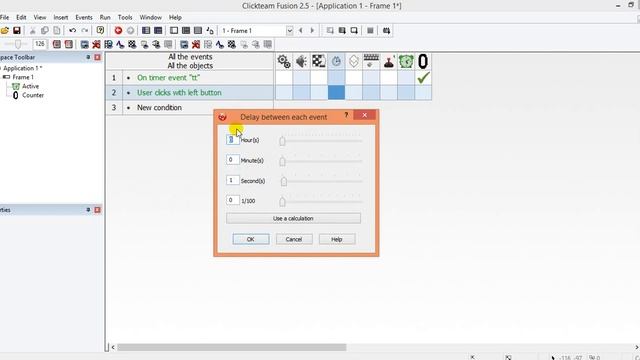Open the Insert menu
The height and width of the screenshot is (360, 640).
pos(61,18)
